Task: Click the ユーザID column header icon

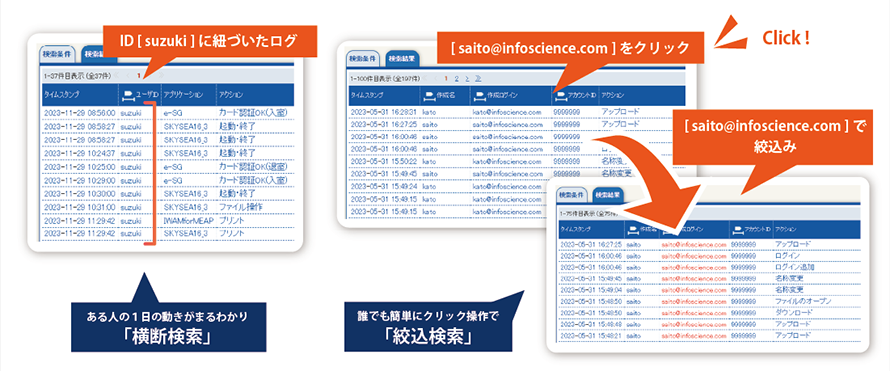Action: [x=128, y=94]
